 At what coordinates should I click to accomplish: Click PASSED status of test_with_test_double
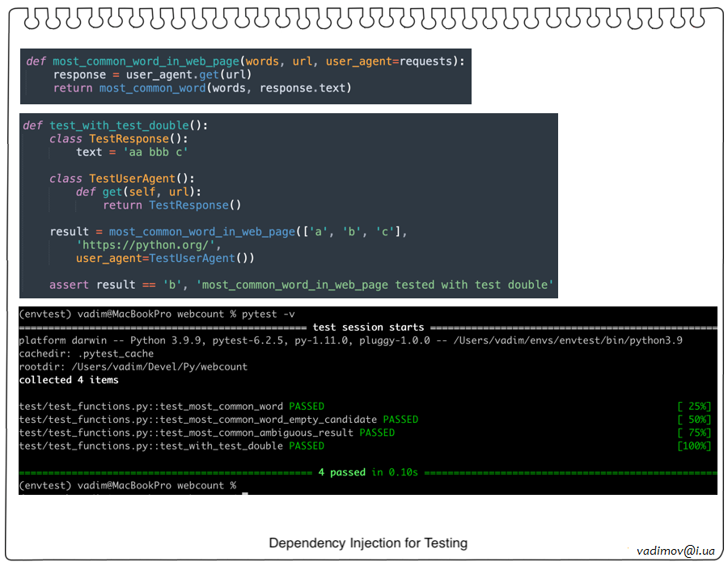[x=307, y=446]
